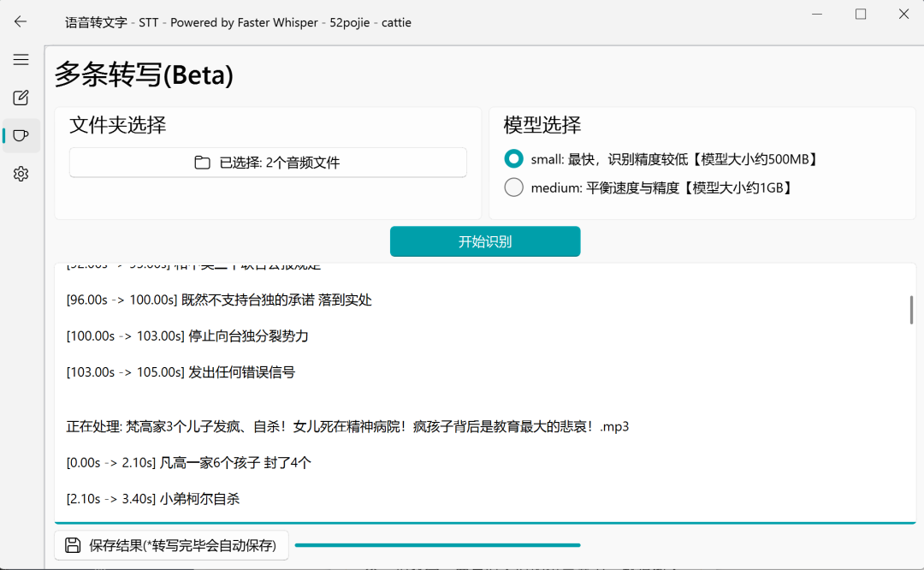
Task: Maximize the application window
Action: point(861,15)
